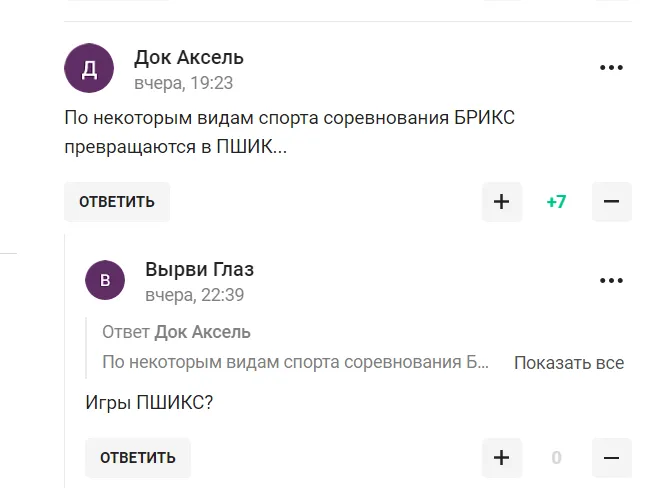This screenshot has width=669, height=498.
Task: Open Док Аксель's profile name link
Action: tap(189, 57)
